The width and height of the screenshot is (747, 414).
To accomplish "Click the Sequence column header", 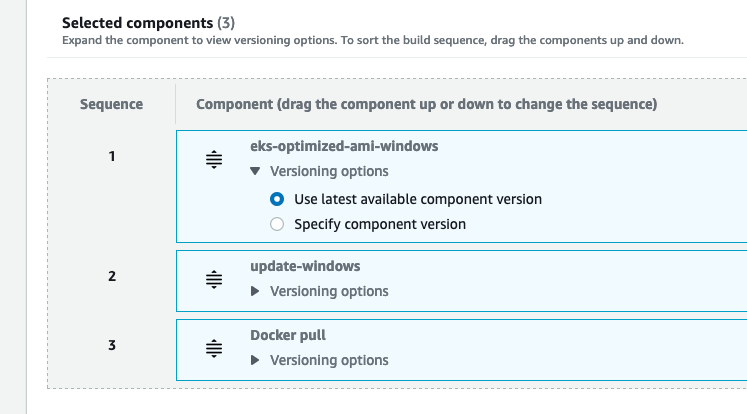I will (112, 104).
